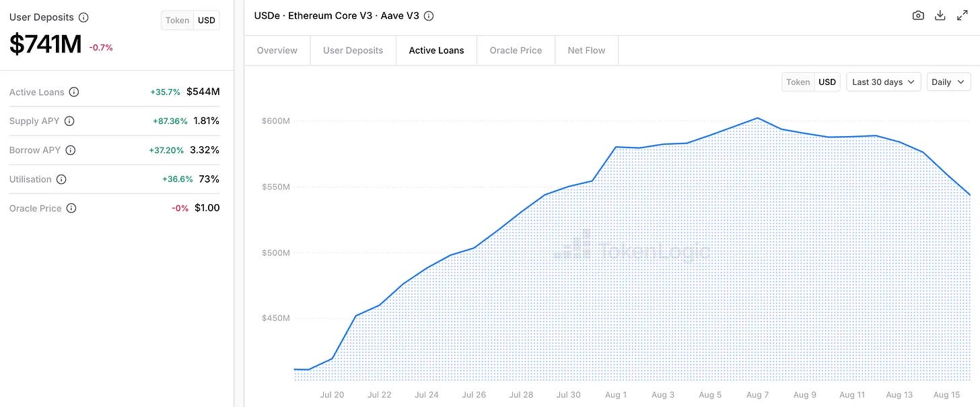Click the info icon beside Supply APY
Screen dimensions: 980x407
[69, 121]
